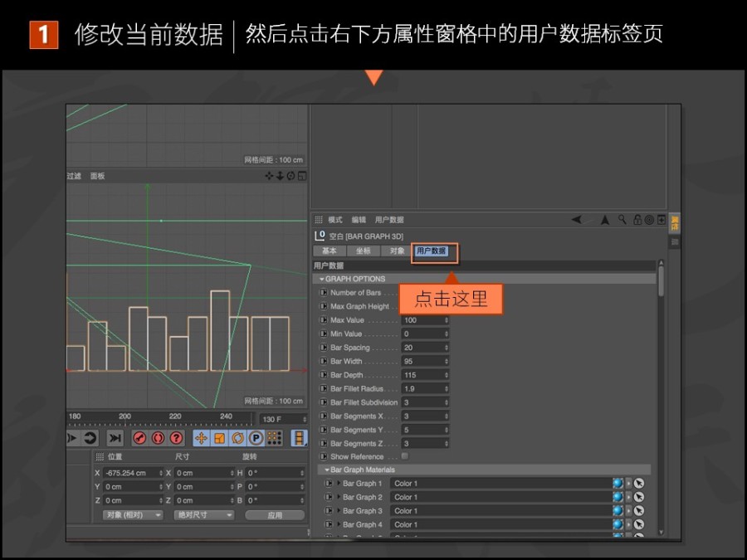Collapse the Bar Graph Materials section
Viewport: 747px width, 560px height.
point(325,469)
